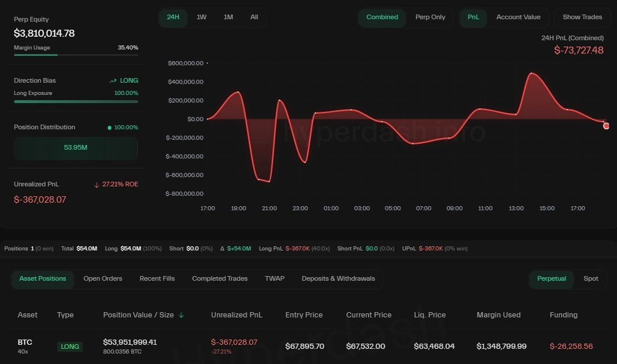Click the Asset column header
Image resolution: width=617 pixels, height=364 pixels.
click(27, 315)
